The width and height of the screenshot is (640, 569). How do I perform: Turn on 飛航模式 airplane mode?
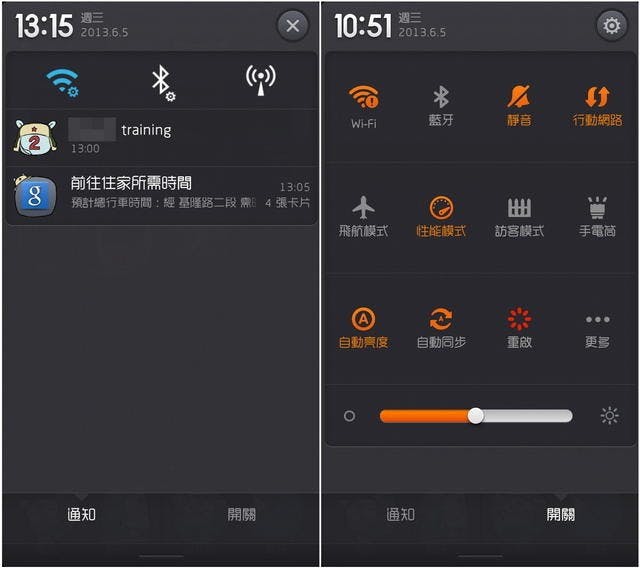[363, 217]
